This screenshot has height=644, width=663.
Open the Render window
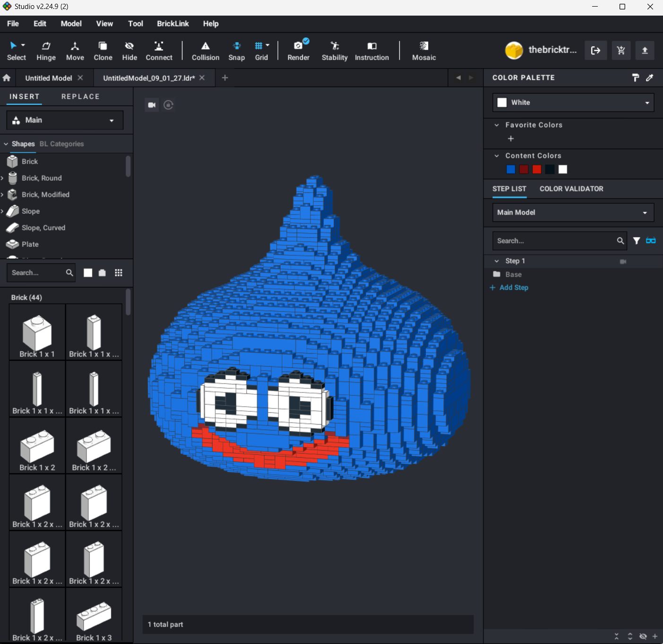pos(299,51)
